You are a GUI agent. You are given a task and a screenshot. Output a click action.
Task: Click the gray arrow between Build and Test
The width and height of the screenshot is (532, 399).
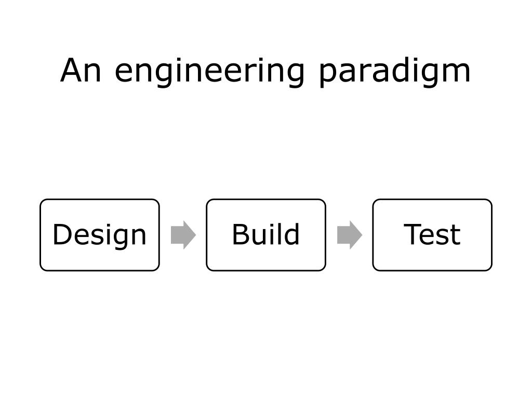pos(350,235)
